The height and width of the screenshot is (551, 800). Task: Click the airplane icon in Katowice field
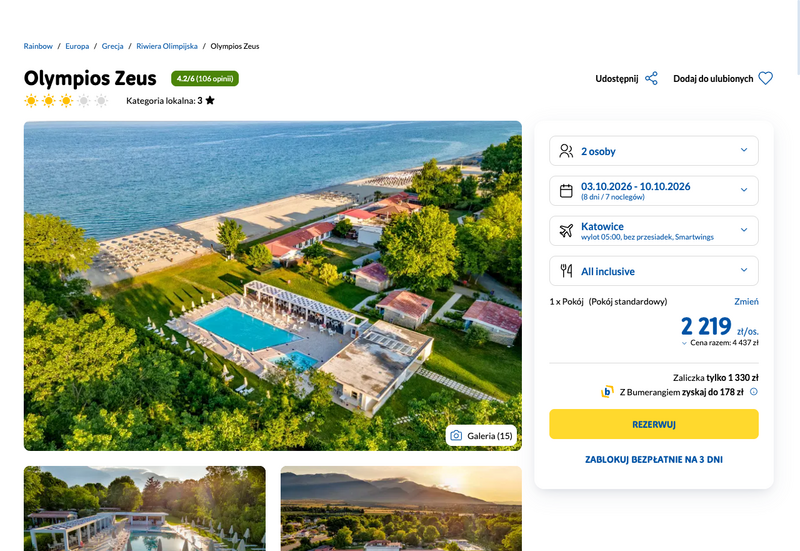click(566, 231)
